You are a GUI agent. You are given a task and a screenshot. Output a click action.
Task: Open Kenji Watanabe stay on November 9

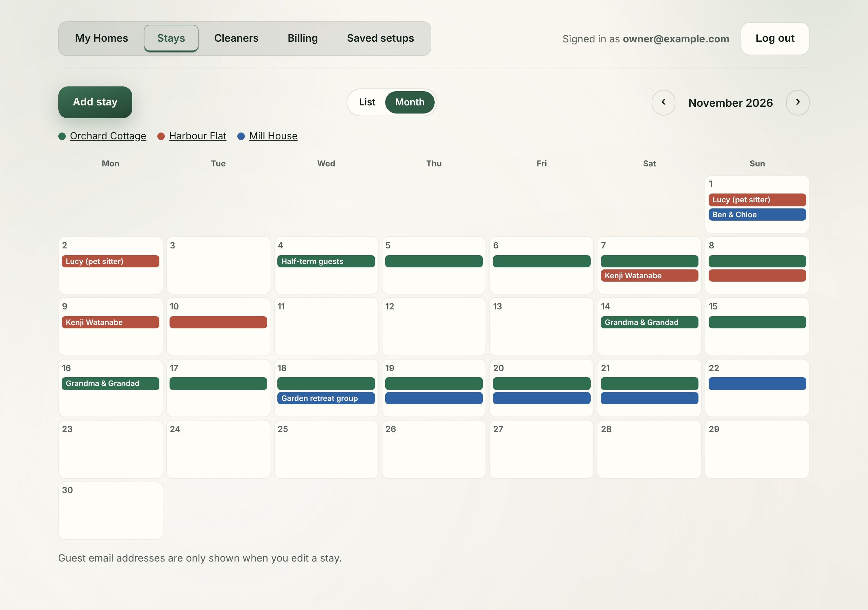pos(111,322)
